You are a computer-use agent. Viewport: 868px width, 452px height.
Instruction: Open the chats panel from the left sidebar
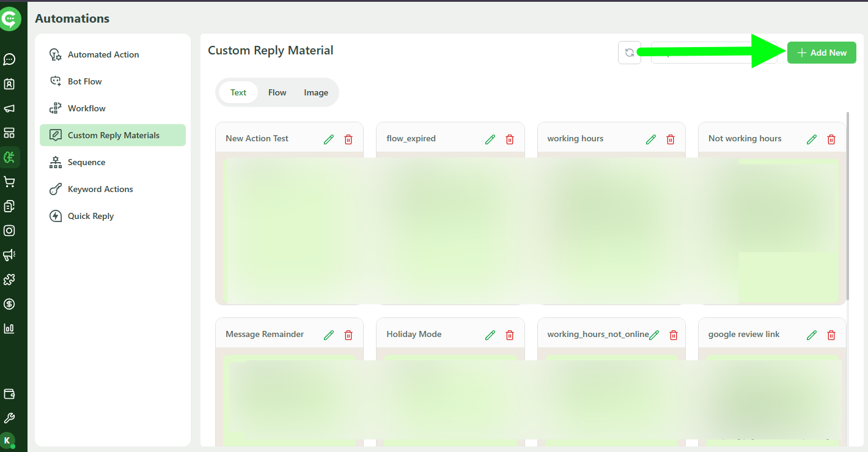(9, 59)
